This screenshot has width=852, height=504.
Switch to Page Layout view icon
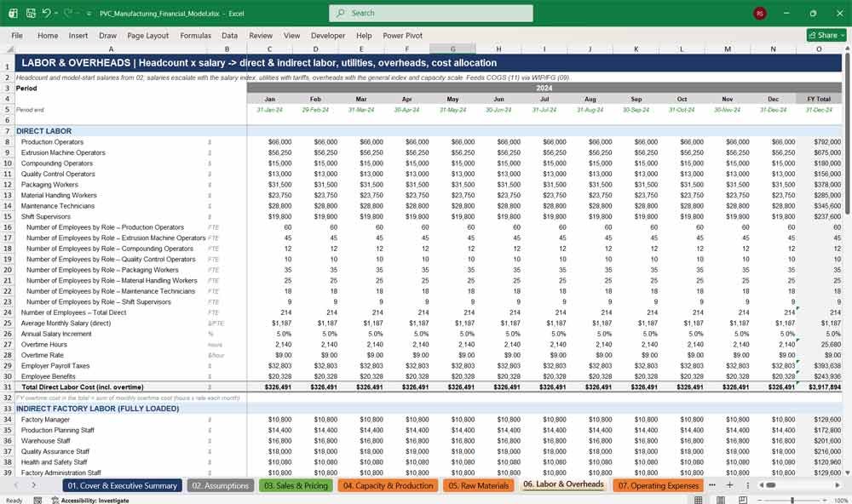(721, 501)
